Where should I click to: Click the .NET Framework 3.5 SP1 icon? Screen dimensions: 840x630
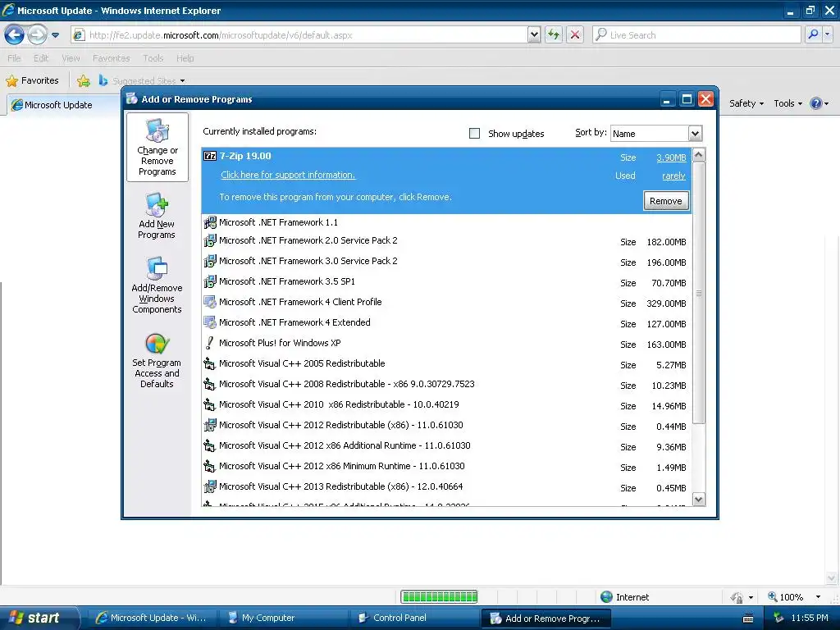click(210, 281)
